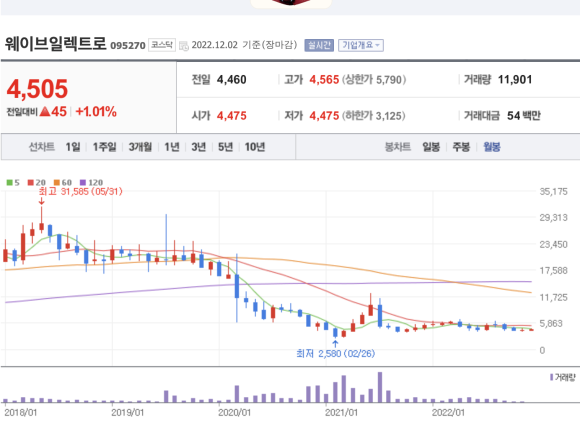Click the current price 4,505
This screenshot has height=423, width=580.
37,89
